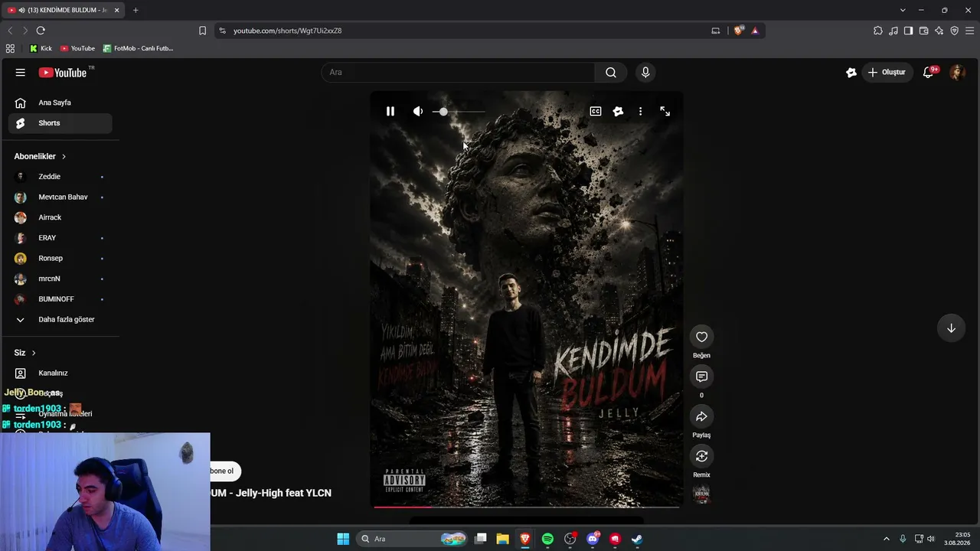This screenshot has width=980, height=551.
Task: Open the Mevtcan Bahav channel
Action: 60,197
